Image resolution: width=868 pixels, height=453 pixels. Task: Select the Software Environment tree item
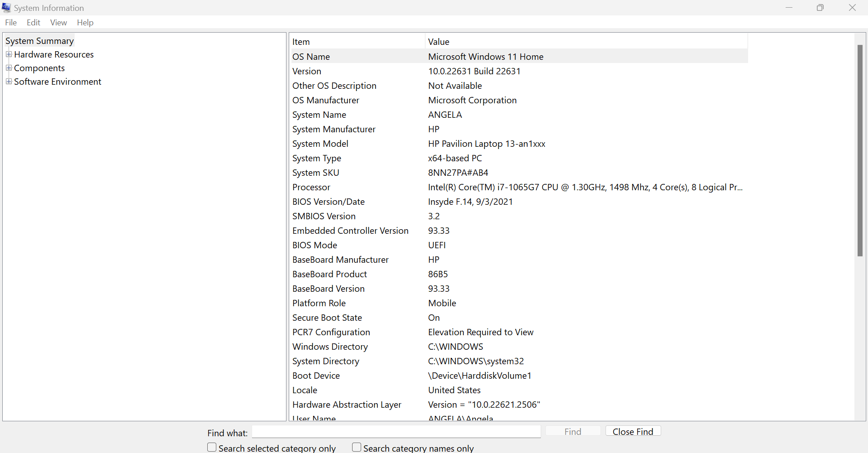pos(57,82)
